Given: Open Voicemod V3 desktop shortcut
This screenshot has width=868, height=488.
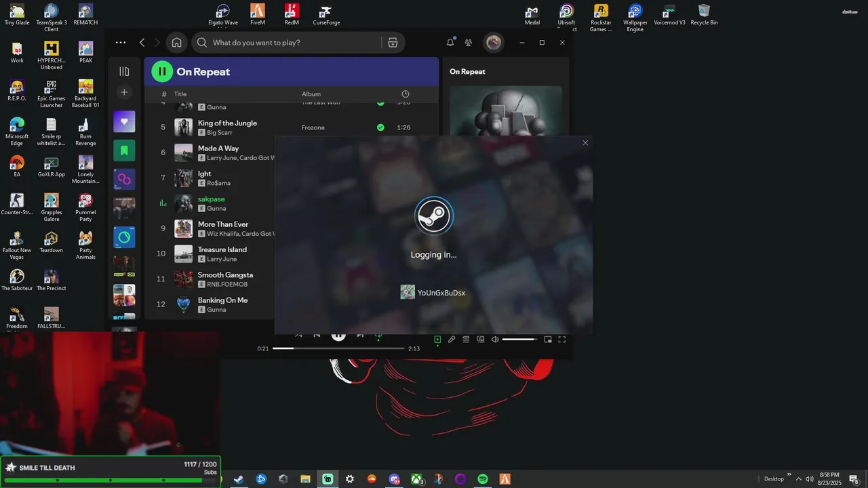Looking at the screenshot, I should 669,14.
